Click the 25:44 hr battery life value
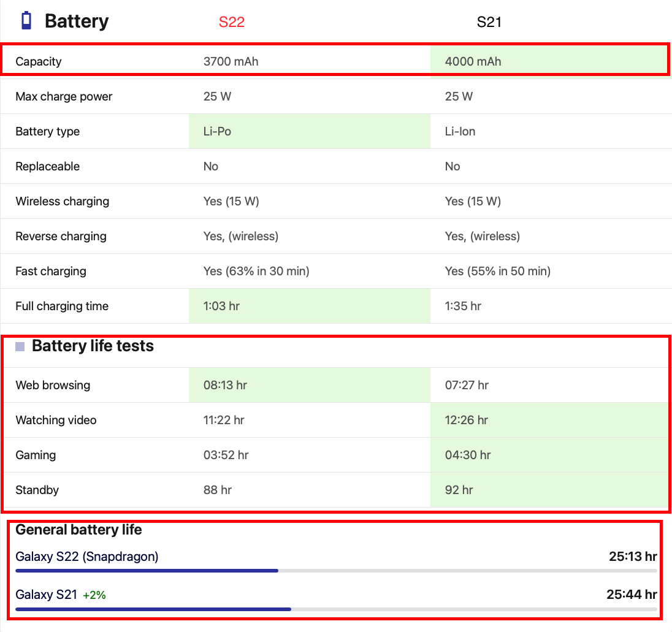672x632 pixels. coord(632,595)
